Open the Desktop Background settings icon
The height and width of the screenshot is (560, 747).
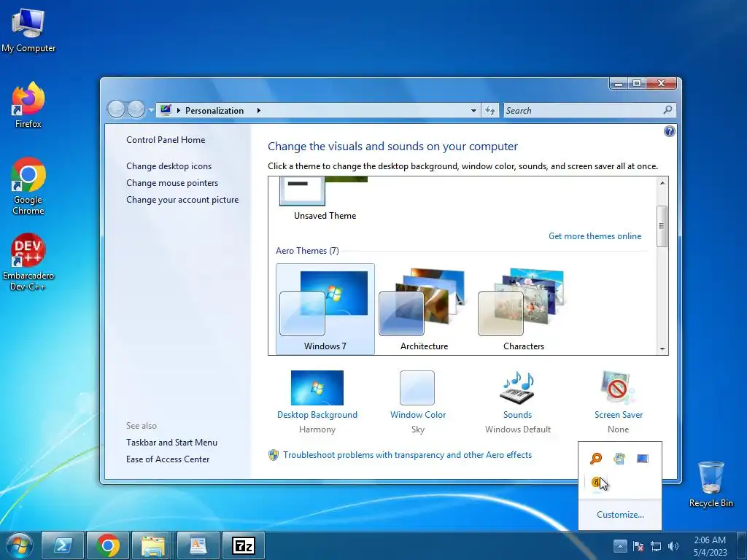pyautogui.click(x=317, y=388)
